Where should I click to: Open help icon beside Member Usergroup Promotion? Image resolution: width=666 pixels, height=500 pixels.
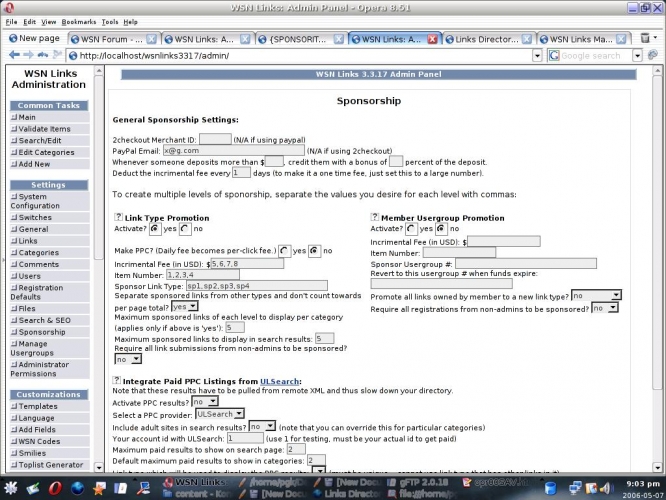375,217
